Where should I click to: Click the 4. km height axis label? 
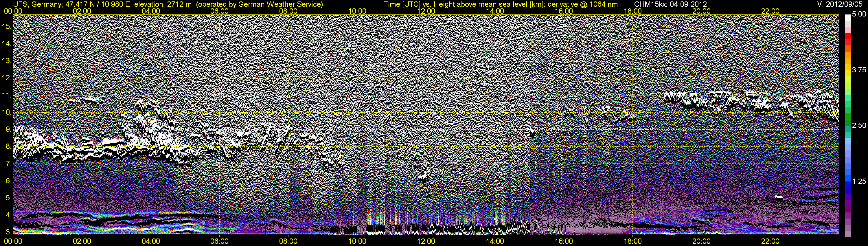pyautogui.click(x=8, y=215)
